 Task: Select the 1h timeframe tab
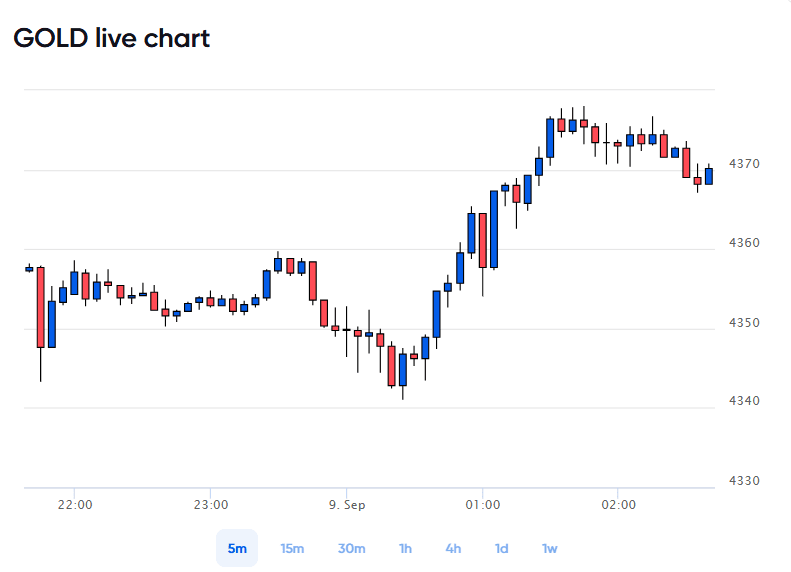point(406,548)
